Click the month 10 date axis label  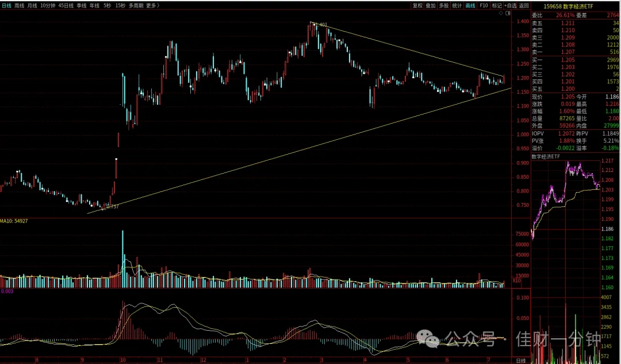(x=123, y=360)
